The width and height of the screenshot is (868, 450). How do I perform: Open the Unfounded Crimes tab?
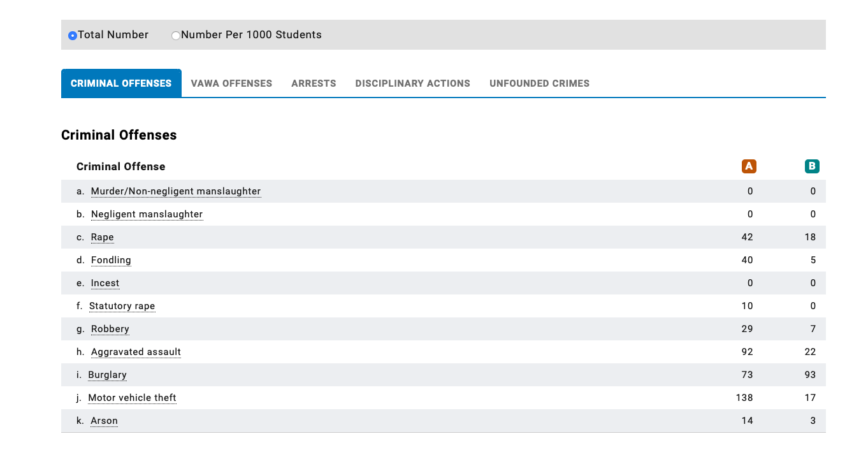tap(539, 83)
